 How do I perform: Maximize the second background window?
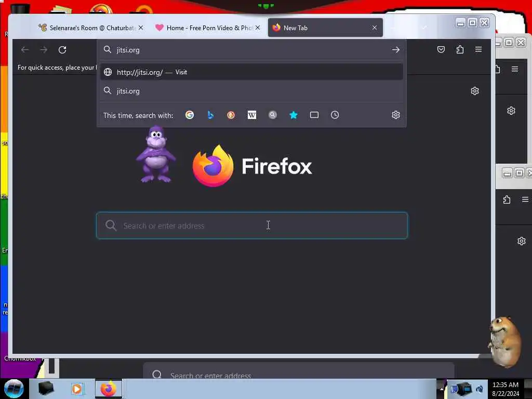coord(509,43)
